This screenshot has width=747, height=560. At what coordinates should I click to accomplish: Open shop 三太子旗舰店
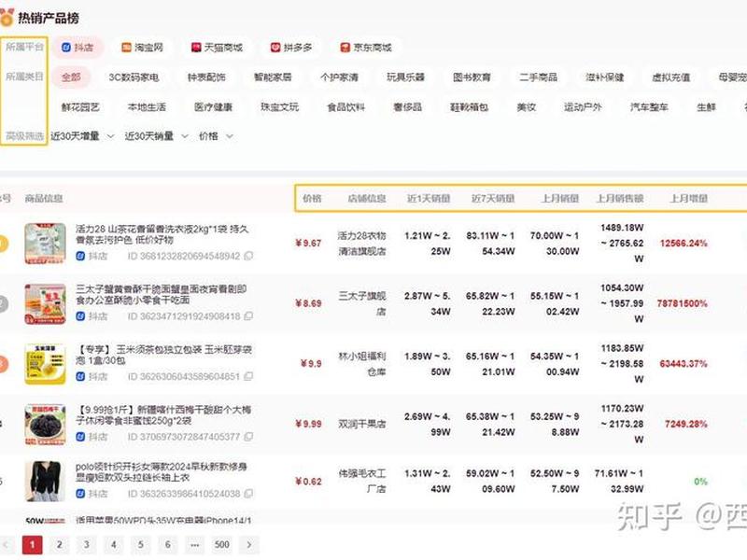coord(362,304)
